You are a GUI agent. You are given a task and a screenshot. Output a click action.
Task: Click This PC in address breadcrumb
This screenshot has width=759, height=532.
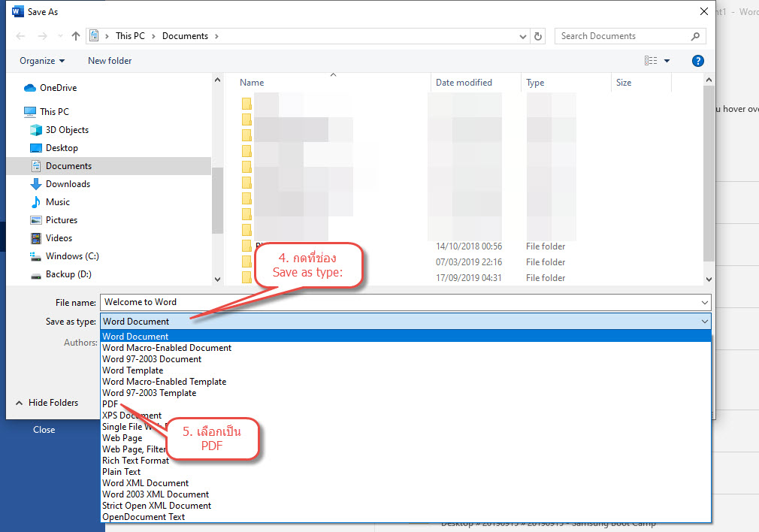click(130, 36)
